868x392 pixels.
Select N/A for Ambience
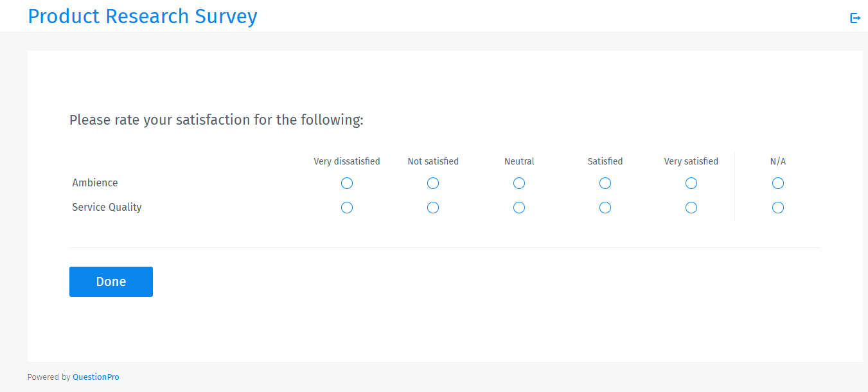[778, 183]
